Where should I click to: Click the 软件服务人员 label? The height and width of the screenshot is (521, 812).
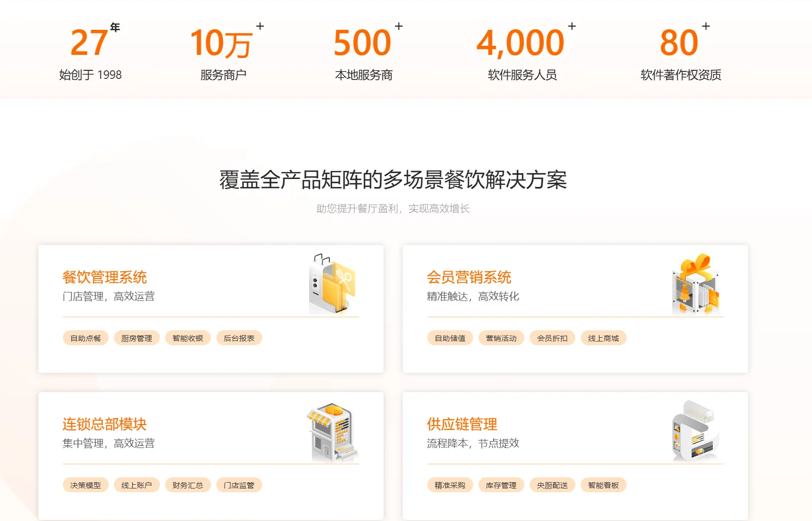point(523,75)
